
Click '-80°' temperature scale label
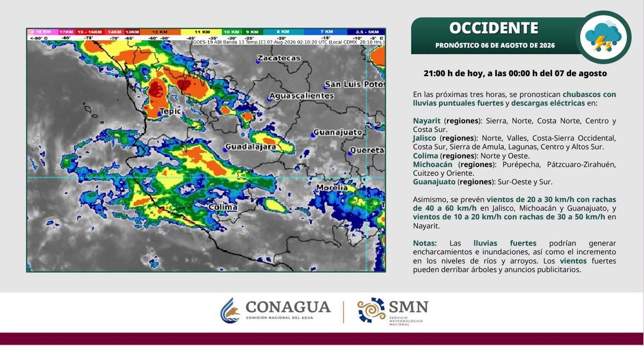tap(66, 38)
